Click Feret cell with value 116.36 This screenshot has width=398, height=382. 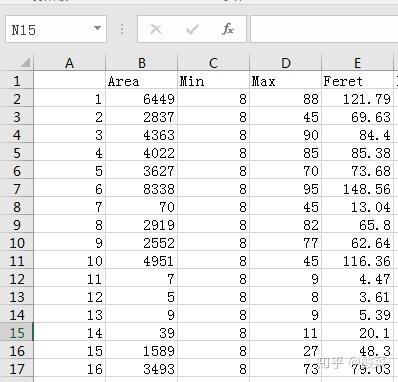tap(358, 261)
